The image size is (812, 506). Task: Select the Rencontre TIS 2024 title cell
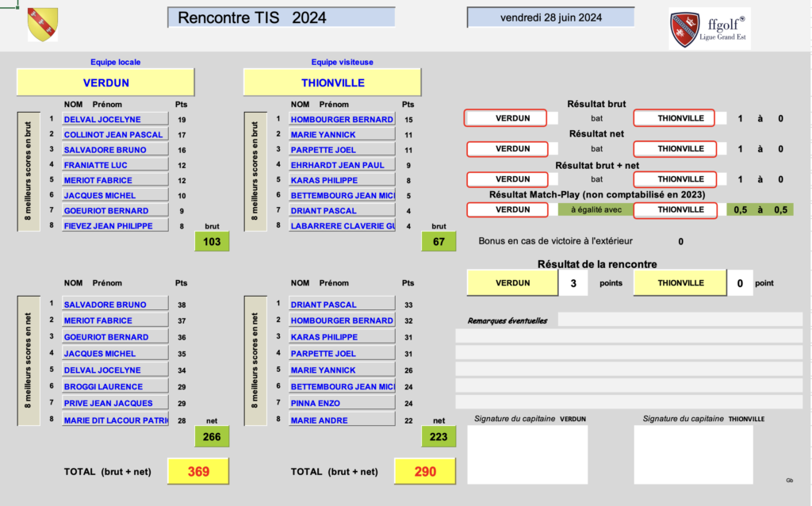tap(282, 17)
